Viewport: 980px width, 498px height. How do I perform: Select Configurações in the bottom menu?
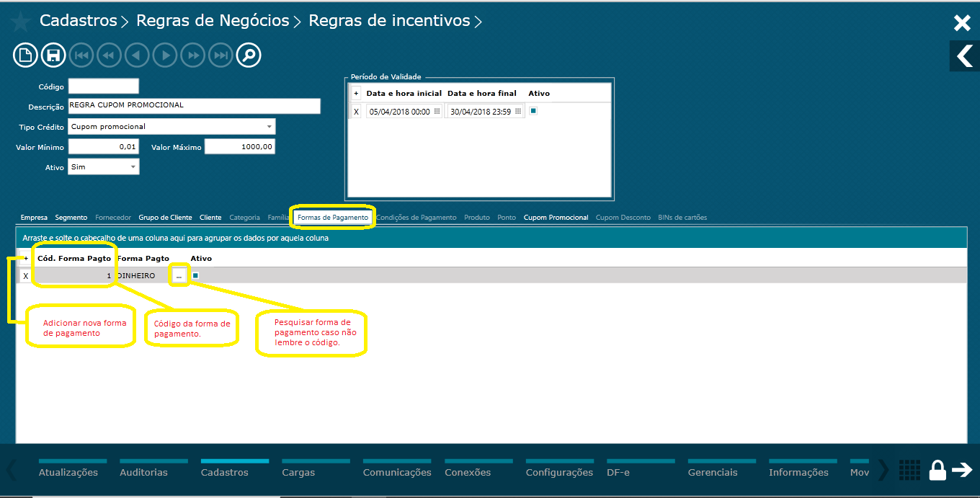pos(559,472)
